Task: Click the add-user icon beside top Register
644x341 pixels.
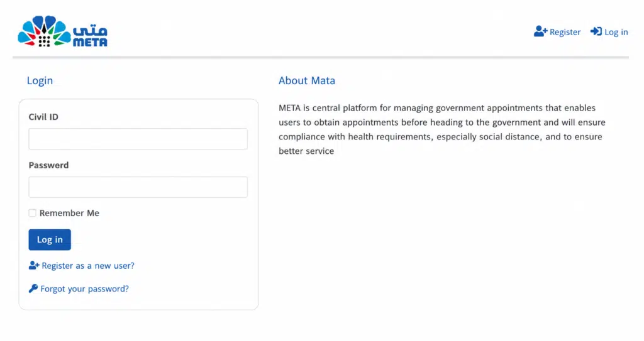Action: click(540, 31)
